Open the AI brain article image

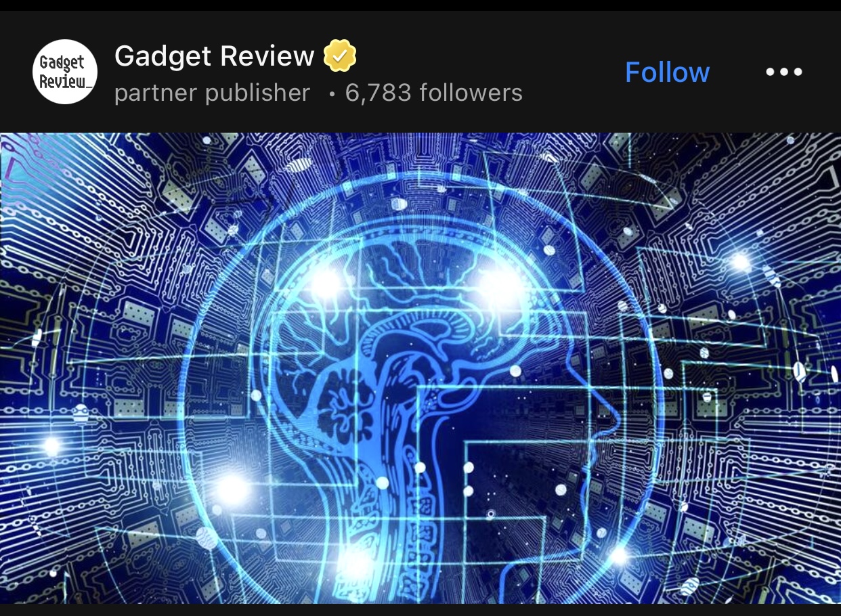click(420, 368)
